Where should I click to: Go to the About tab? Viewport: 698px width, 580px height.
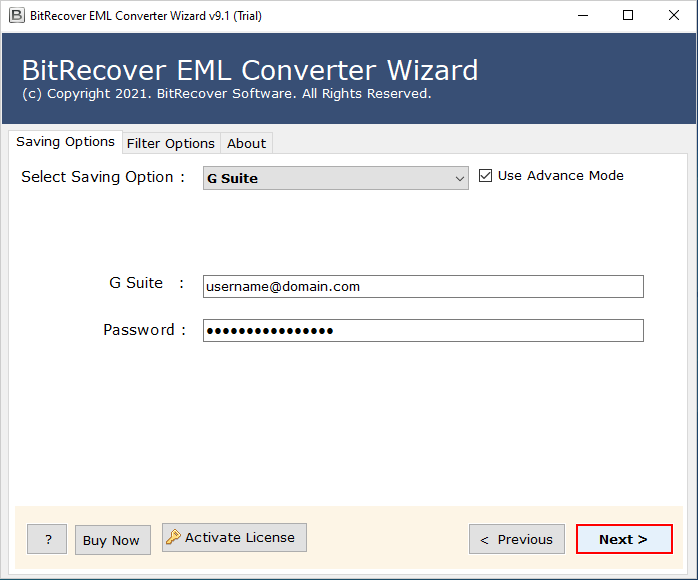246,143
